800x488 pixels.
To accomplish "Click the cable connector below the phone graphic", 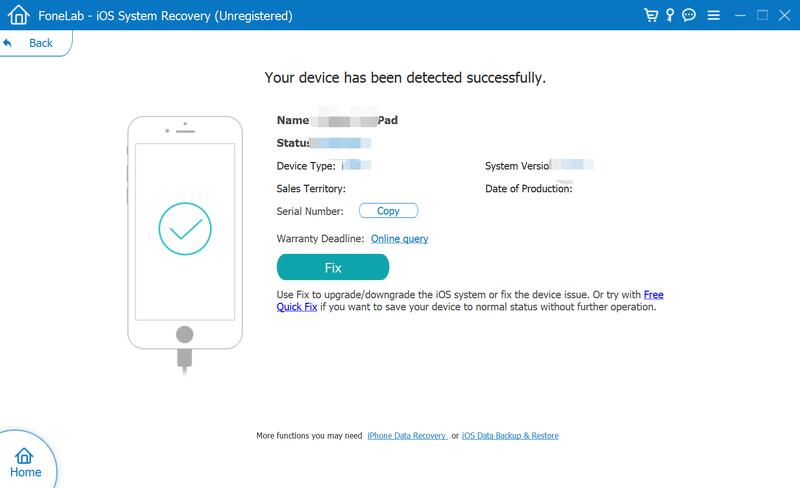I will 185,356.
